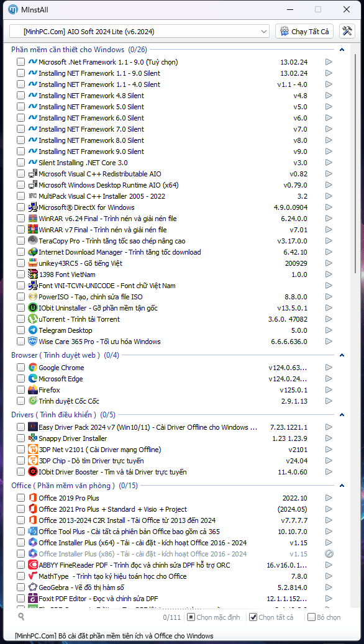This screenshot has width=364, height=644.
Task: Tick the Google Chrome checkbox
Action: (x=20, y=368)
